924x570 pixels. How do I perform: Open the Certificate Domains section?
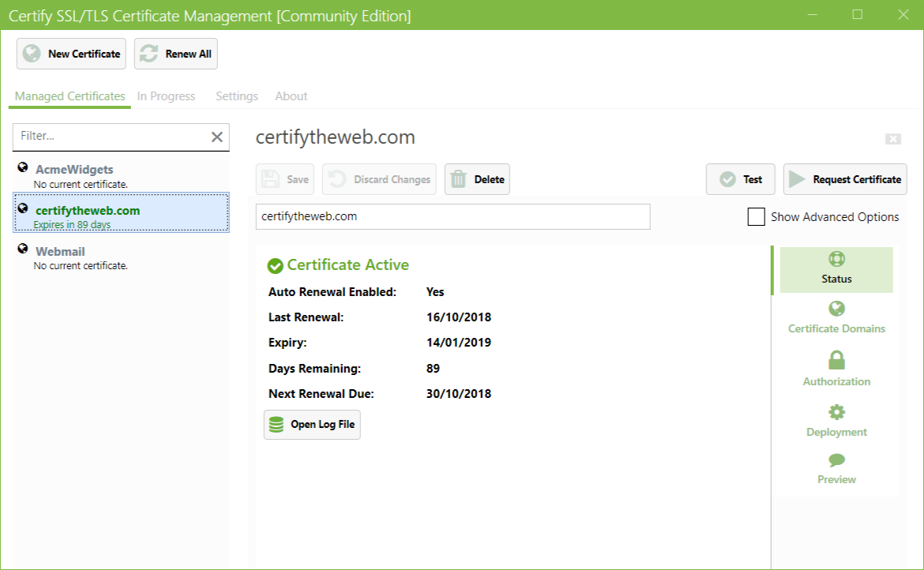pos(836,318)
